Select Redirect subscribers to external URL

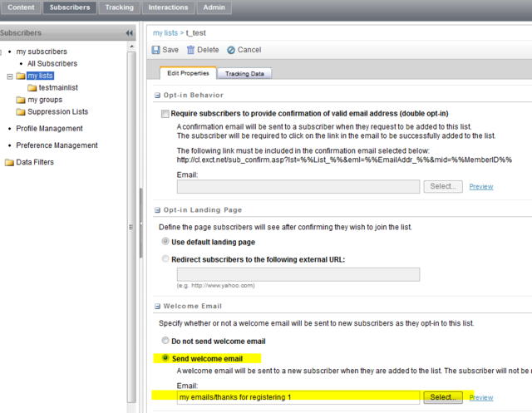pos(165,258)
